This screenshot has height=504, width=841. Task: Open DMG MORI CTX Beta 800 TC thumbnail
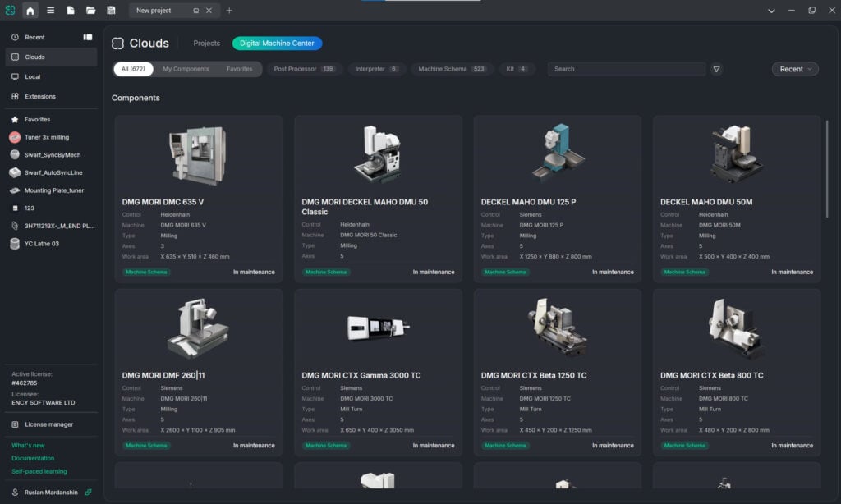pyautogui.click(x=737, y=328)
